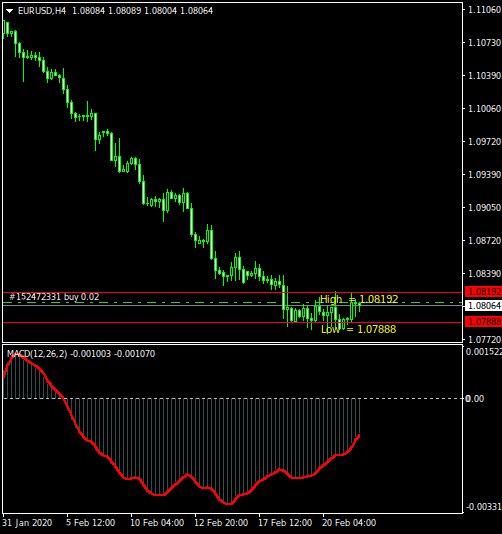Click the Low = 1.07888 text label
Screen dimensions: 502x534
click(359, 329)
